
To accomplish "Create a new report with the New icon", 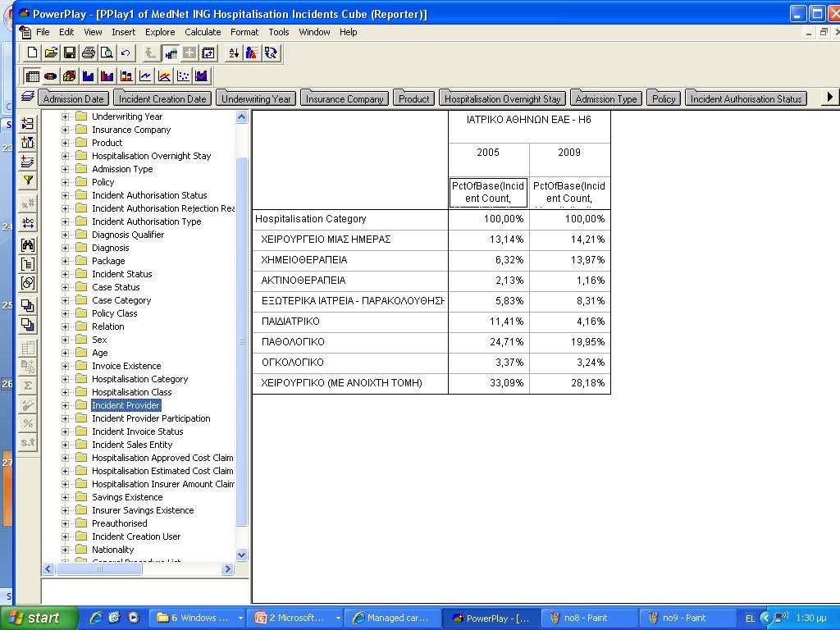I will tap(32, 52).
